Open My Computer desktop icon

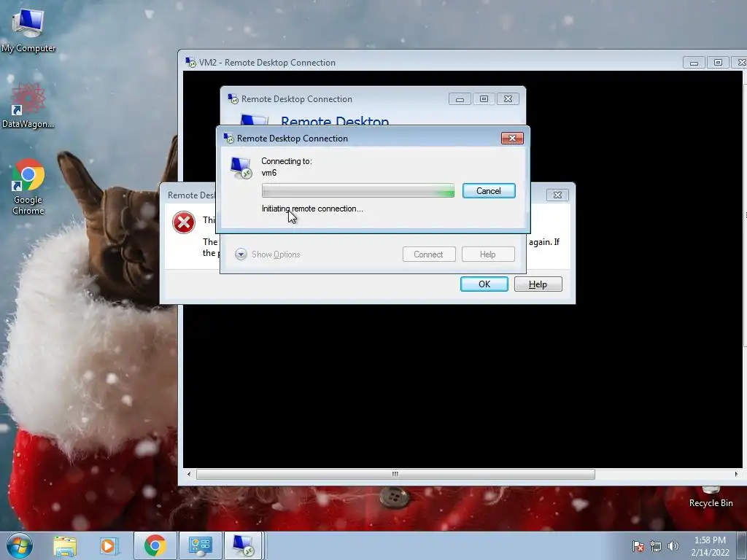point(28,29)
